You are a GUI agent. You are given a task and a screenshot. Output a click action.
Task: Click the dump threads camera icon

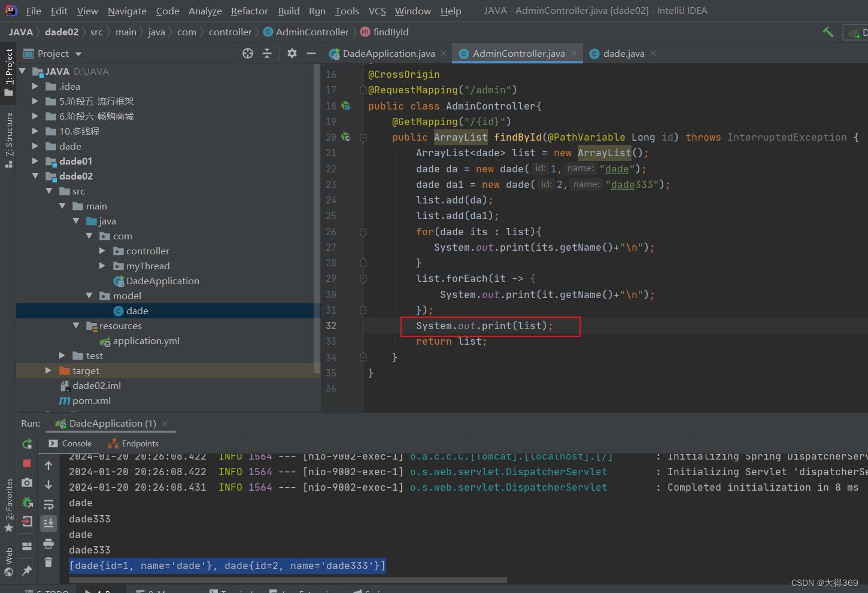click(x=27, y=482)
